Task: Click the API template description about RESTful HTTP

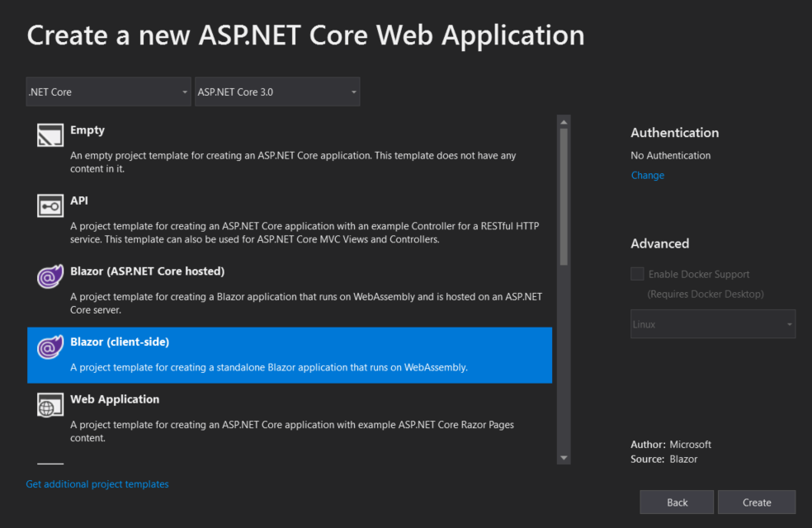Action: (x=305, y=233)
